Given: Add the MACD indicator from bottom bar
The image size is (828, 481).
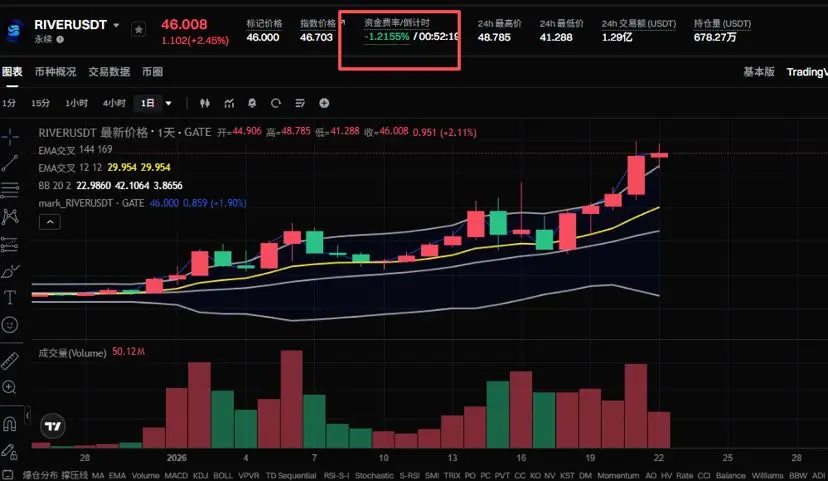Looking at the screenshot, I should click(176, 475).
